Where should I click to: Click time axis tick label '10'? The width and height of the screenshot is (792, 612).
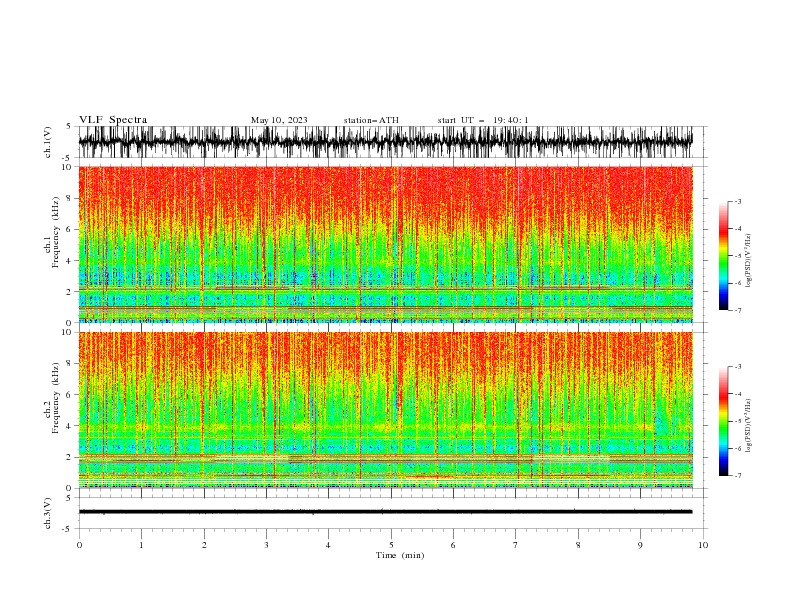(703, 545)
